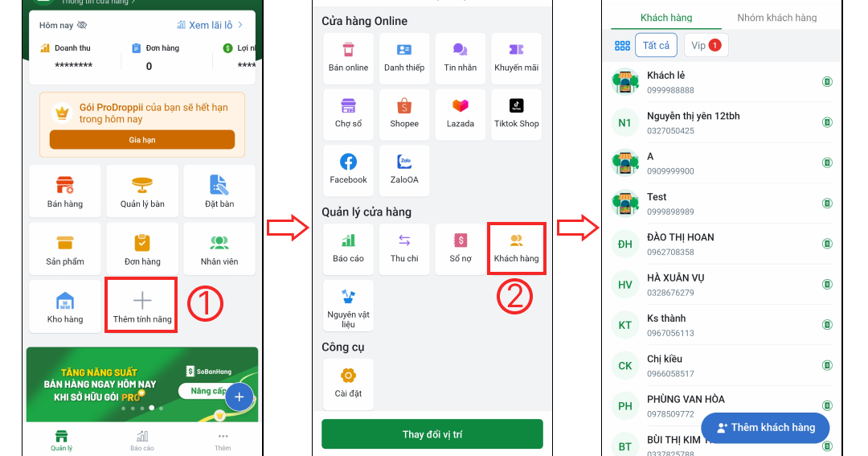
Task: Toggle the grid view icon in customer list
Action: (622, 46)
